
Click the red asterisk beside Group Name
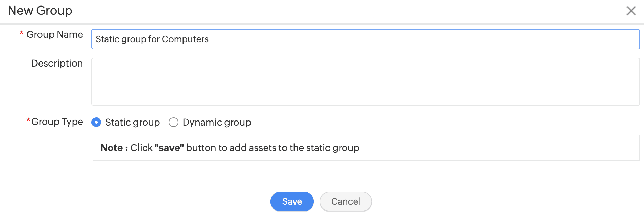[21, 33]
